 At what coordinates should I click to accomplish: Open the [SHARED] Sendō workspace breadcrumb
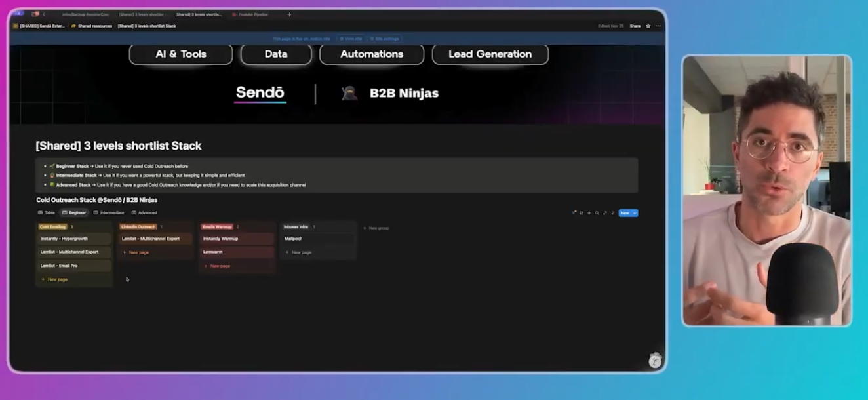(x=39, y=26)
